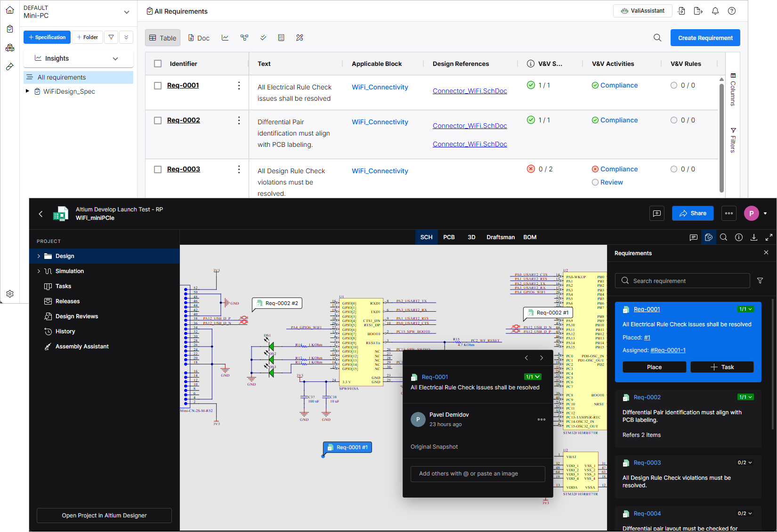Click the add comment icon left of Share
777x532 pixels.
pos(657,213)
